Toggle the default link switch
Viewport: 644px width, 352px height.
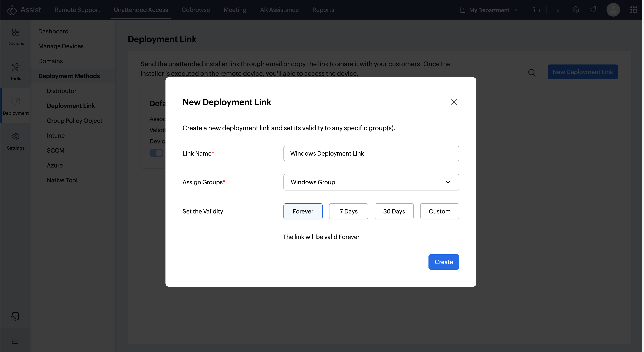coord(157,153)
